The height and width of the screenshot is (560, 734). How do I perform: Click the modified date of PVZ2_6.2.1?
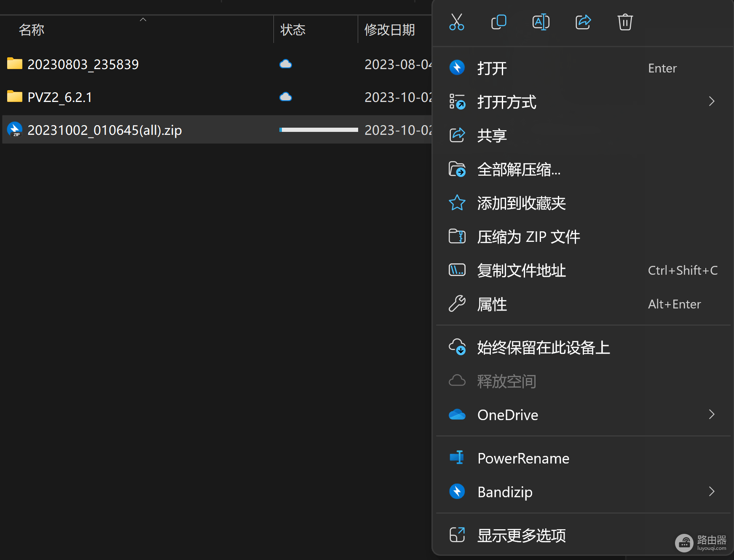tap(398, 97)
